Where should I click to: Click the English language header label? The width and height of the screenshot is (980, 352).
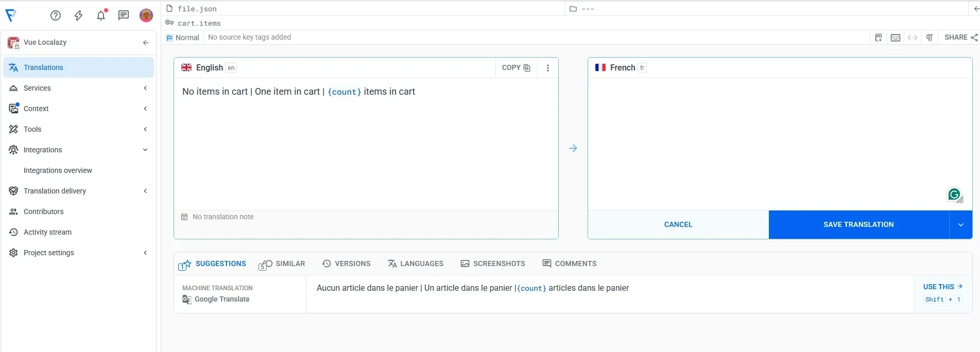pos(209,68)
